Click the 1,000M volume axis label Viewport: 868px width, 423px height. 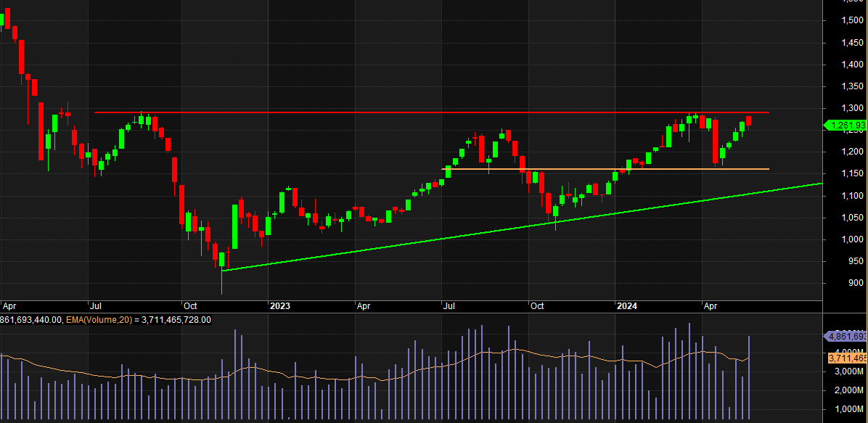point(848,410)
